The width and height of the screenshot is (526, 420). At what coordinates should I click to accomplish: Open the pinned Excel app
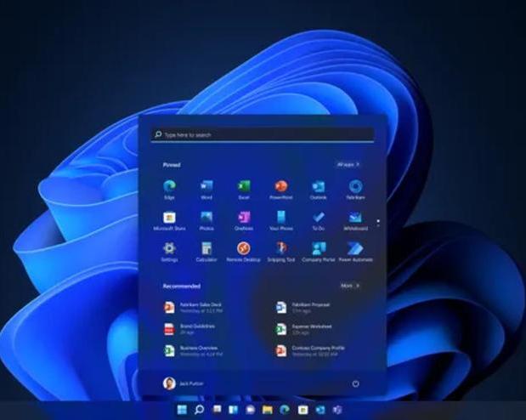244,190
